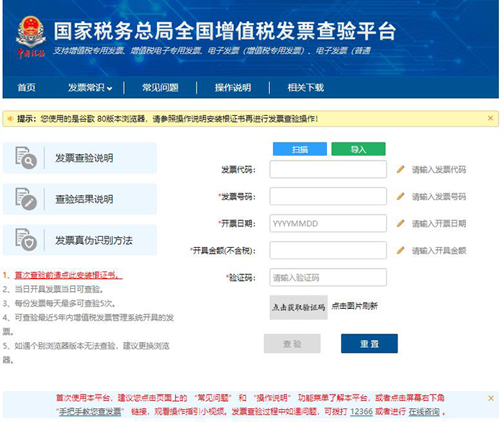504x422 pixels.
Task: Click the 请输入开具金额 hint text
Action: tap(439, 251)
